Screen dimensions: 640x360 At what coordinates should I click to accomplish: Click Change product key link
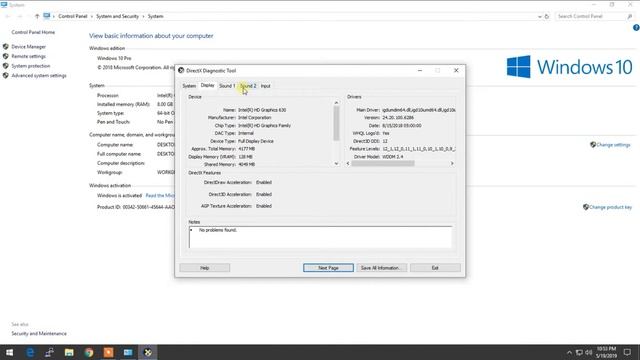click(x=611, y=207)
